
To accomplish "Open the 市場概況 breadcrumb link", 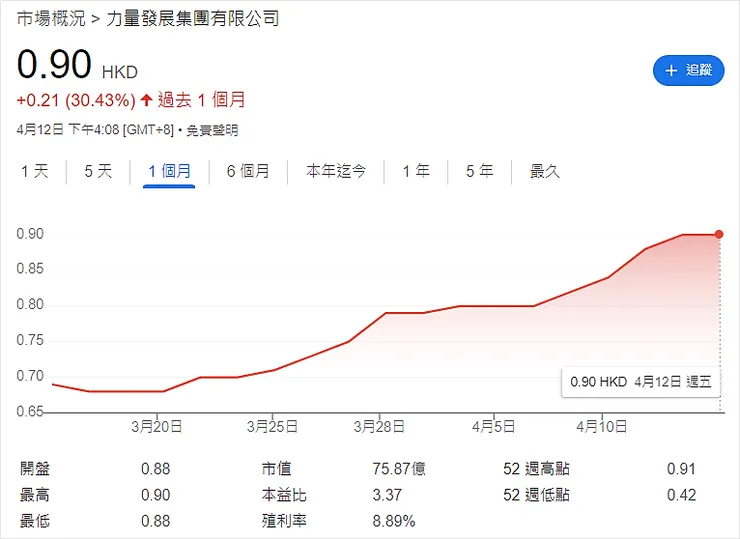I will tap(51, 19).
